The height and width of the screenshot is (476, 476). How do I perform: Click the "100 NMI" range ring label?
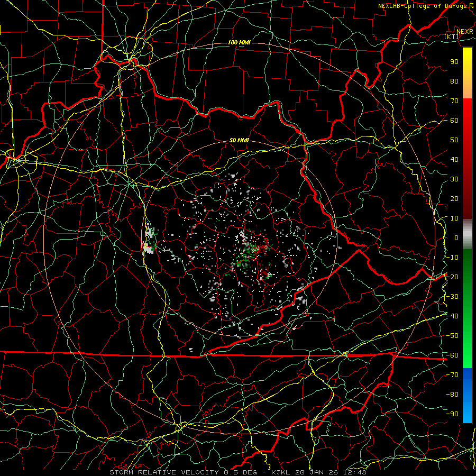pyautogui.click(x=239, y=42)
